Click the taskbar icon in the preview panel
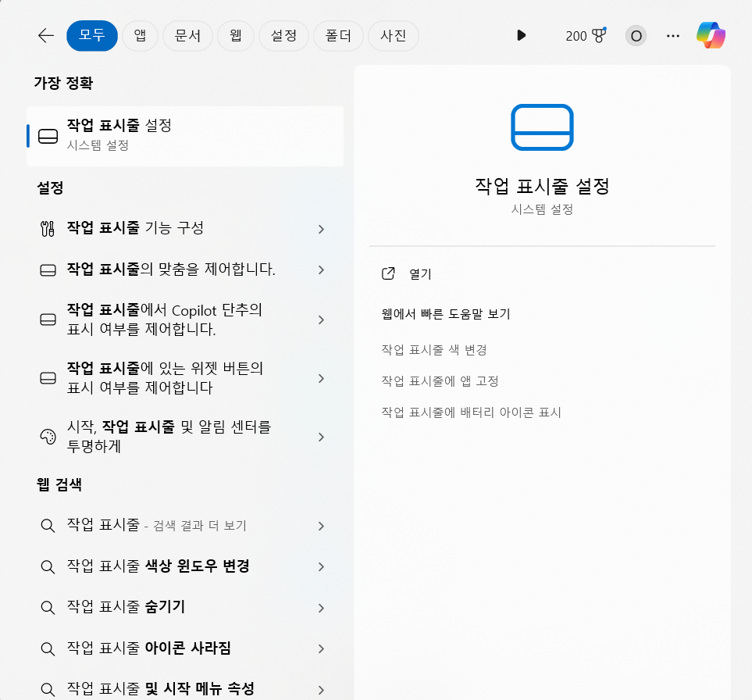The width and height of the screenshot is (752, 700). [542, 127]
